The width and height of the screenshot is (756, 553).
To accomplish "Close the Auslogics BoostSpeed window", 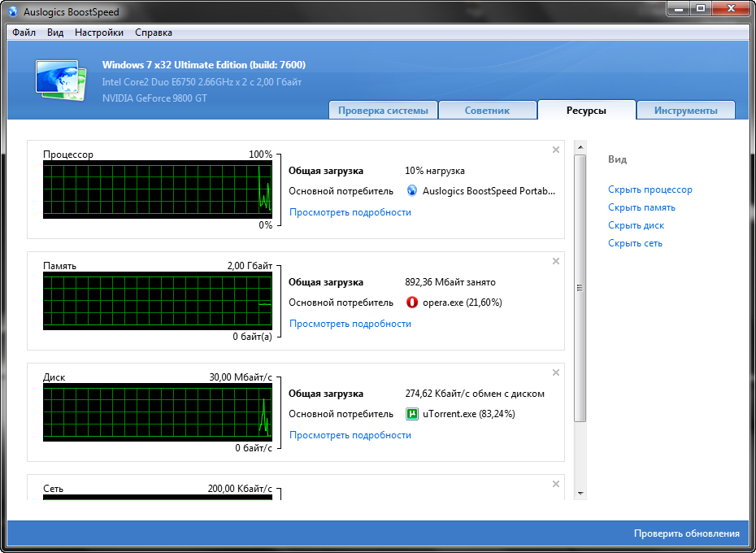I will point(731,8).
